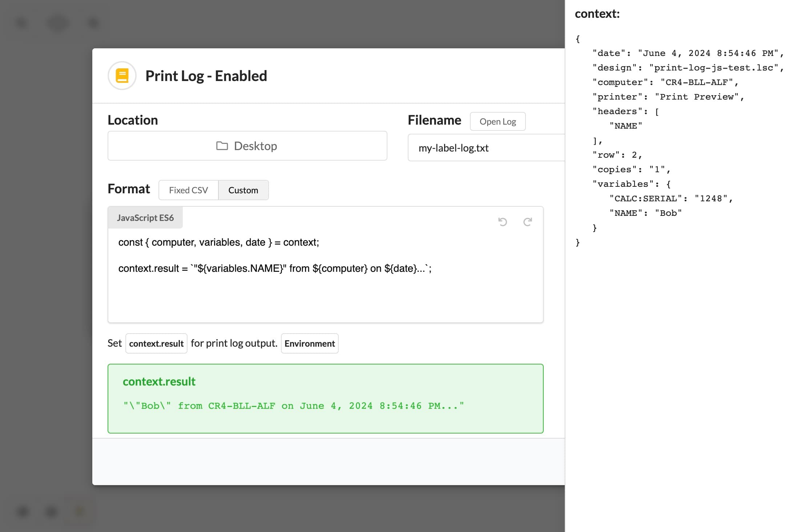Click the folder icon beside Desktop

pyautogui.click(x=222, y=146)
